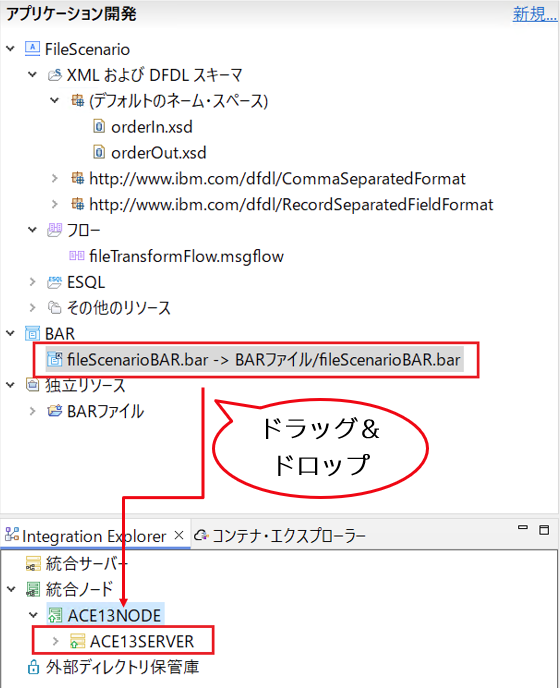The height and width of the screenshot is (688, 560).
Task: Expand the ACE13SERVER node
Action: (x=55, y=641)
